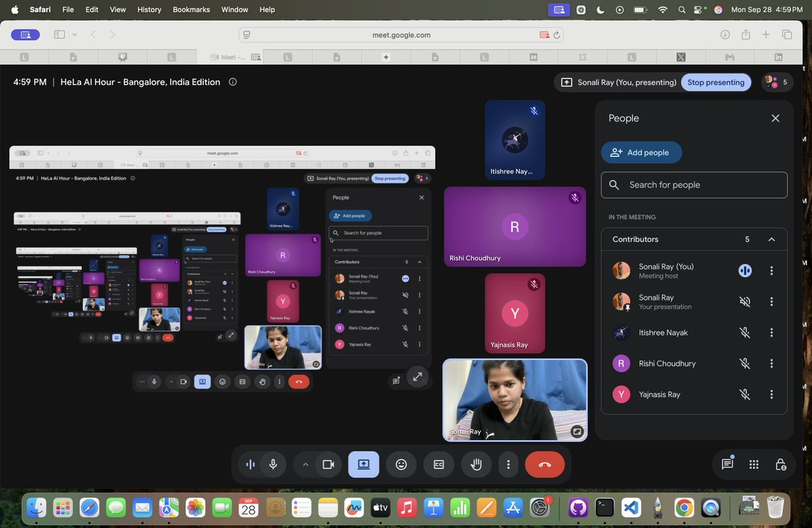Click the Safari share icon
812x528 pixels.
pyautogui.click(x=746, y=35)
